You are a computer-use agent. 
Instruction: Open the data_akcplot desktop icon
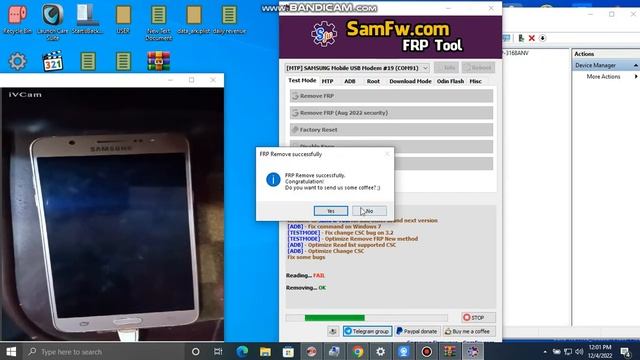click(193, 20)
